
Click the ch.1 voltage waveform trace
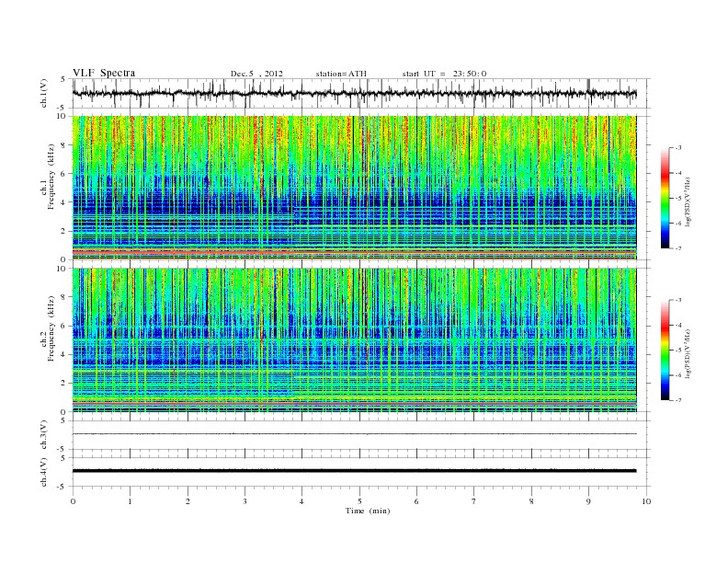(x=354, y=93)
